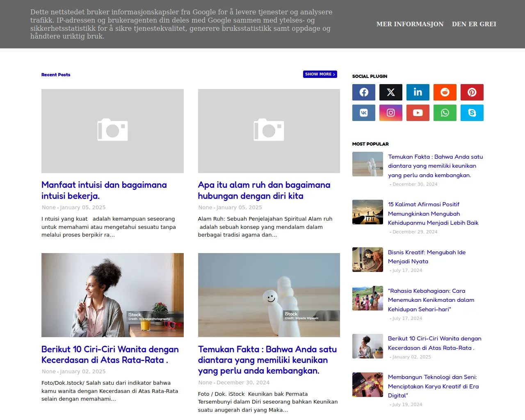Click the Reddit social icon
Viewport: 525px width, 420px height.
pos(445,92)
